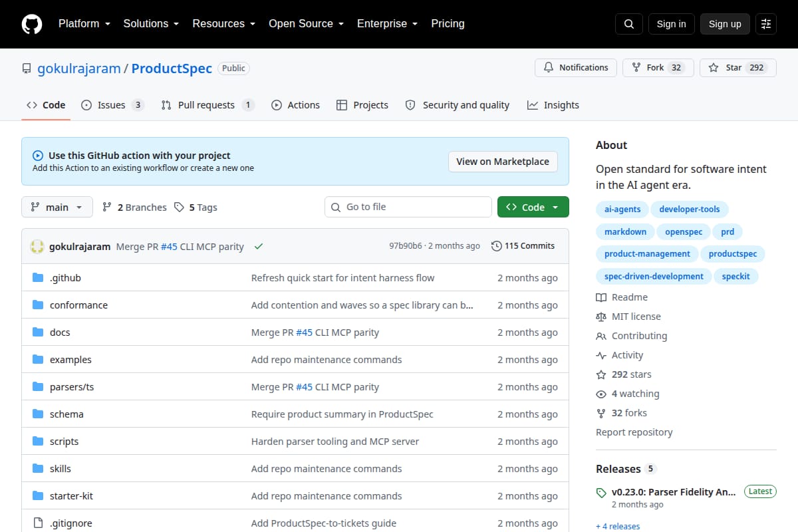Click the examples folder icon
Viewport: 798px width, 532px height.
tap(38, 360)
